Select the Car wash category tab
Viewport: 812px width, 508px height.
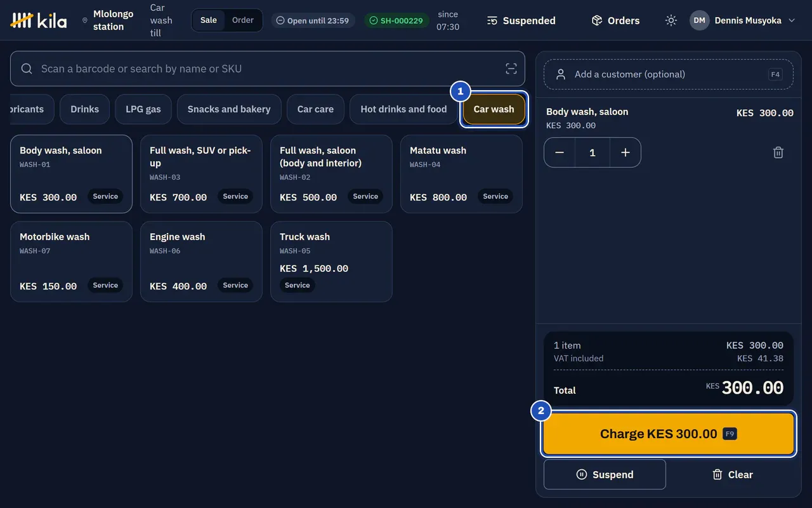pyautogui.click(x=494, y=109)
